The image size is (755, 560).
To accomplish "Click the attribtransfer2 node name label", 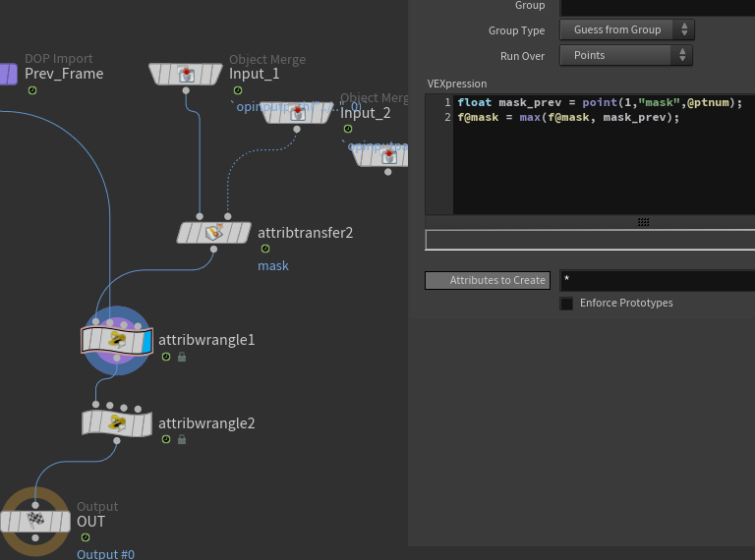I will point(306,233).
